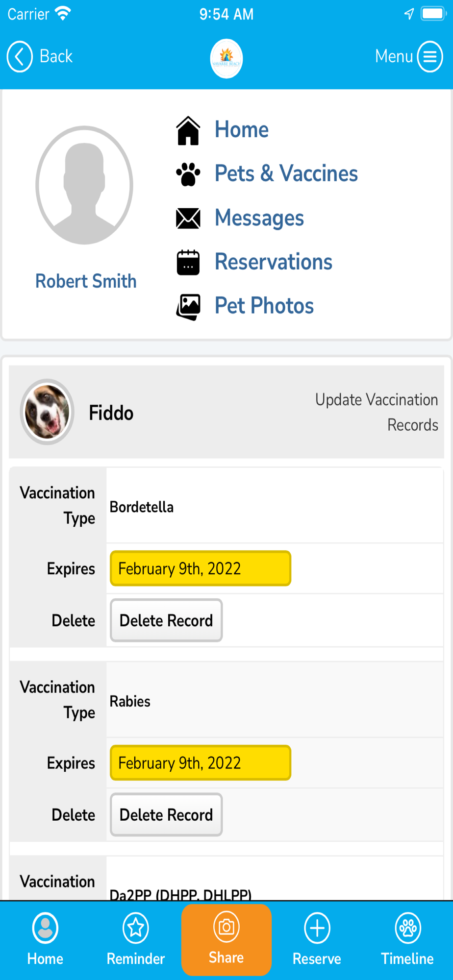The image size is (453, 980).
Task: Tap the Pet Photos gallery icon
Action: 188,307
